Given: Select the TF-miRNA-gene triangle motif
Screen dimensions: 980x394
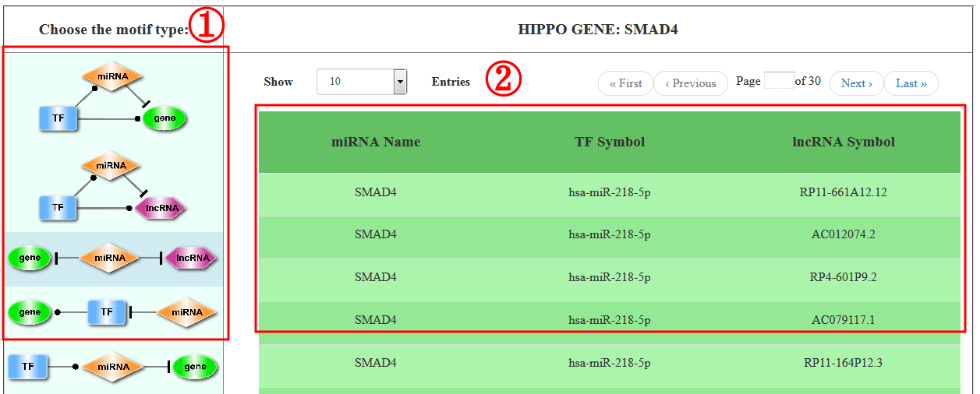Looking at the screenshot, I should 113,97.
